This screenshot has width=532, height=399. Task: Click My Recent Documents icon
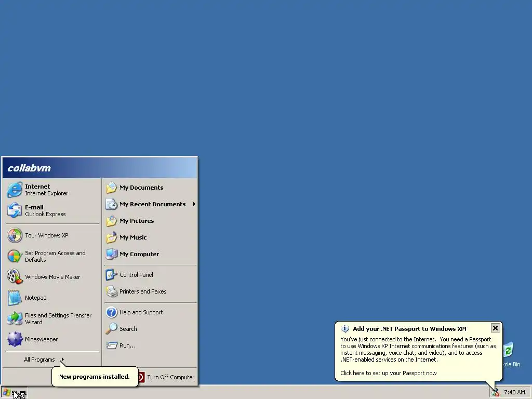tap(111, 204)
